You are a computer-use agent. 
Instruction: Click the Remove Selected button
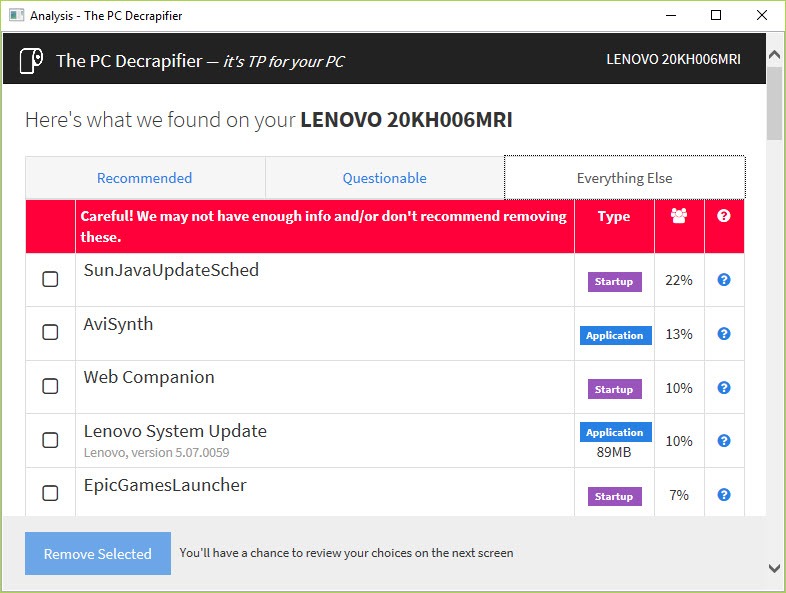(x=98, y=553)
